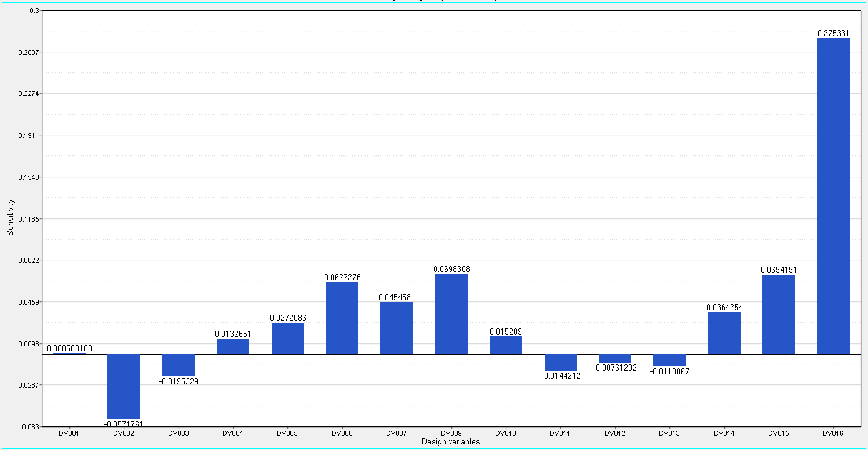The height and width of the screenshot is (450, 868).
Task: Select the DV007 bar
Action: (397, 328)
